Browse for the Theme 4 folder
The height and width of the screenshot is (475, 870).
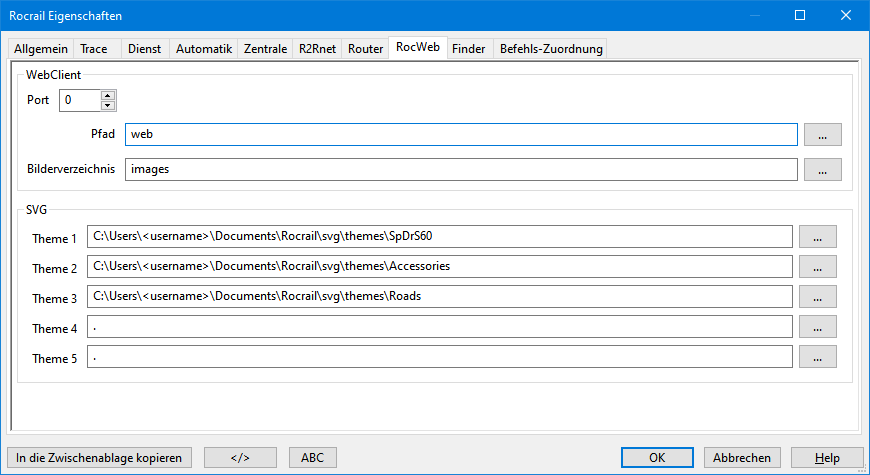(x=817, y=327)
